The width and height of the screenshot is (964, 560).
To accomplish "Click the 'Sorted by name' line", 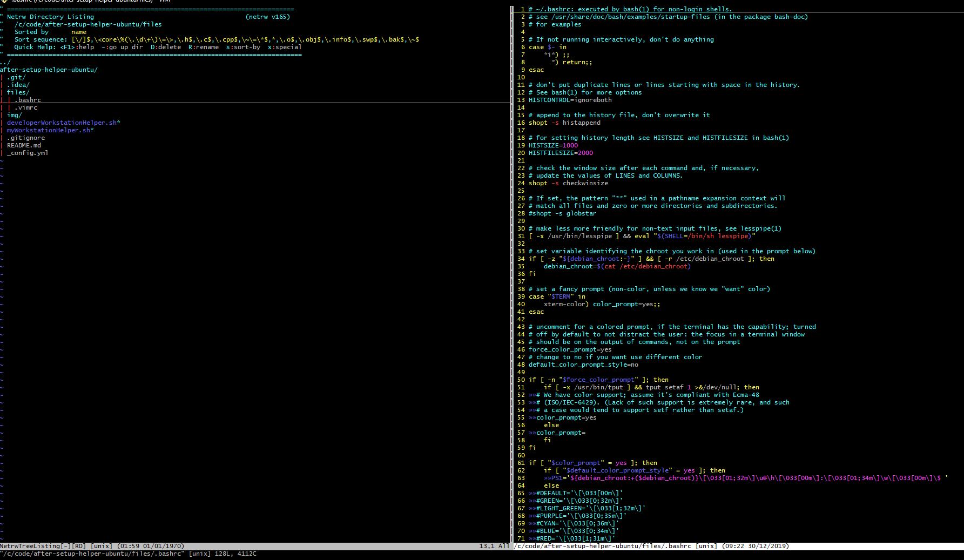I will (50, 32).
